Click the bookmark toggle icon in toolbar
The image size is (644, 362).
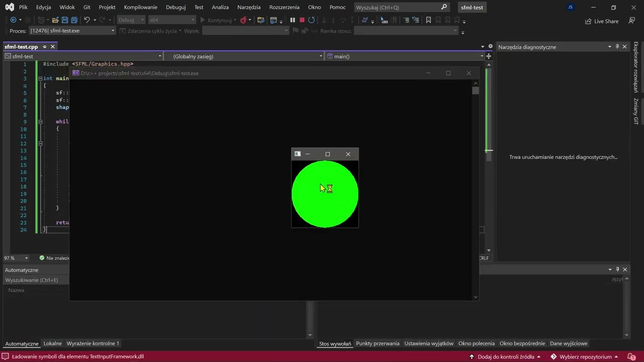[x=428, y=20]
